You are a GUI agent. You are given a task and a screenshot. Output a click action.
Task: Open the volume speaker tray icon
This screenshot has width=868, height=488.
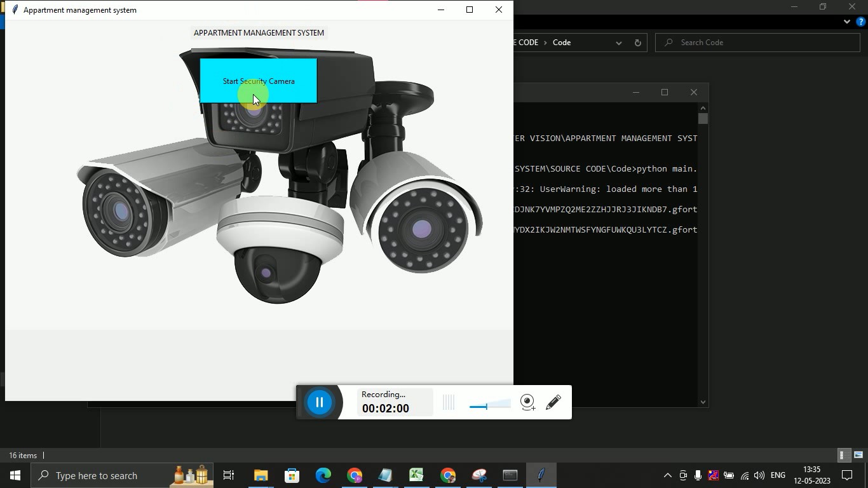click(759, 475)
